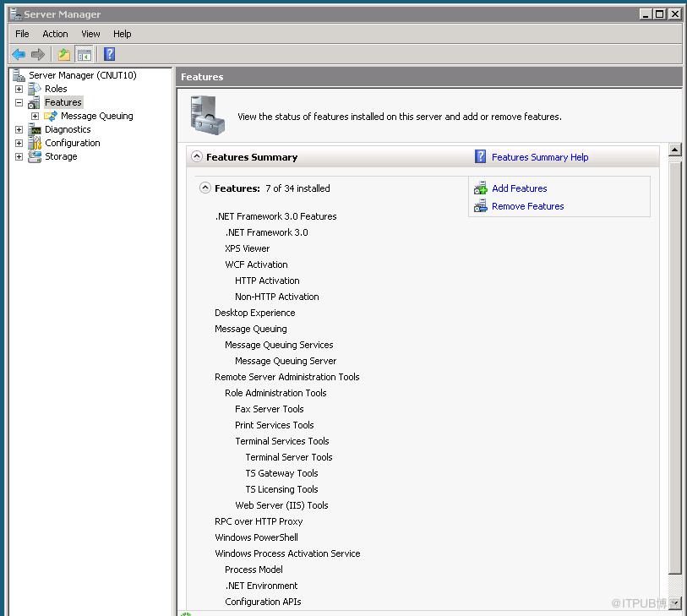The height and width of the screenshot is (616, 687).
Task: Expand the Storage tree node
Action: coord(19,156)
